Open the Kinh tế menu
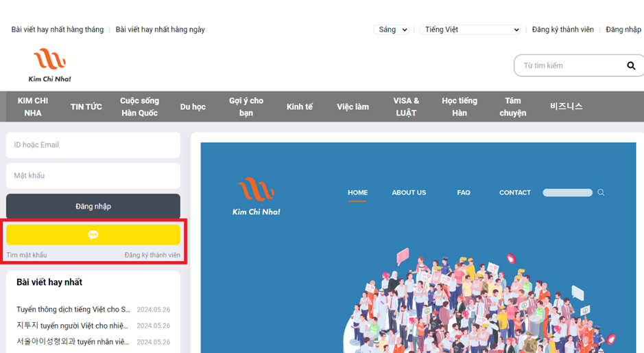 click(300, 106)
